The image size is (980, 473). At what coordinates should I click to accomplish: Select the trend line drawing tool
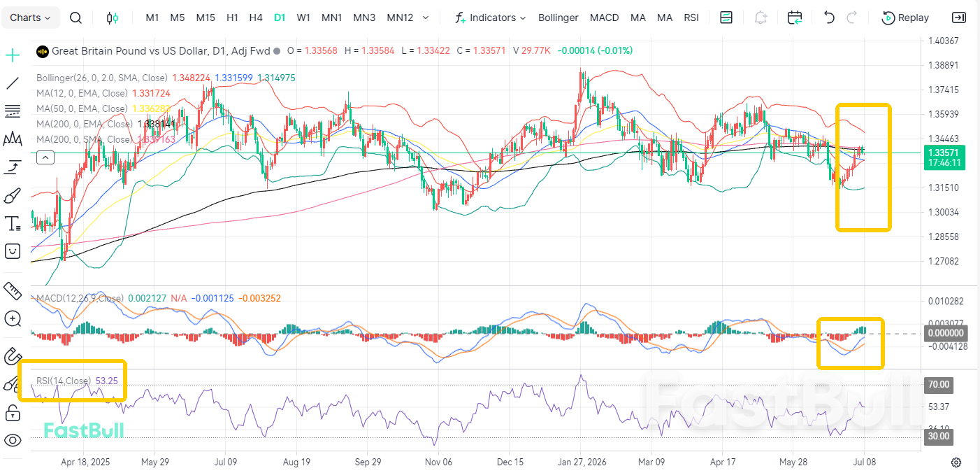pyautogui.click(x=13, y=83)
